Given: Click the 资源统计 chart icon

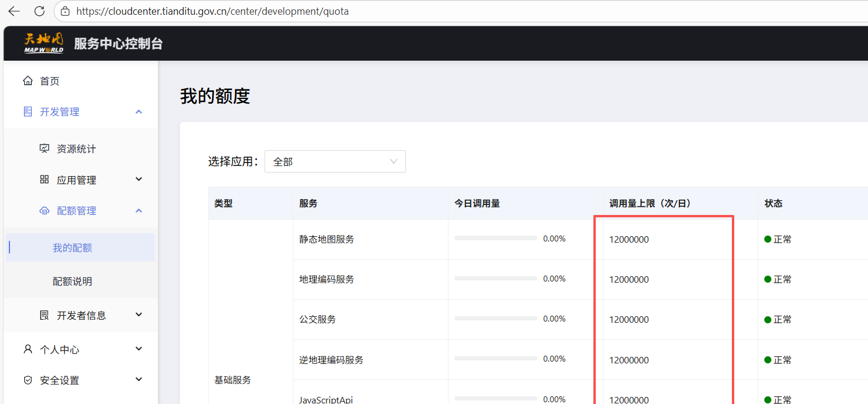Looking at the screenshot, I should coord(44,148).
